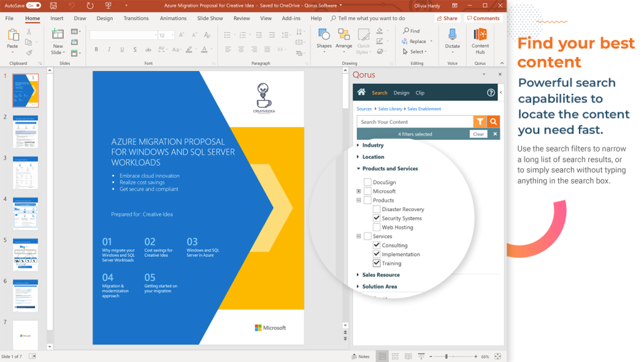
Task: Open the Insert ribbon tab
Action: [x=56, y=18]
